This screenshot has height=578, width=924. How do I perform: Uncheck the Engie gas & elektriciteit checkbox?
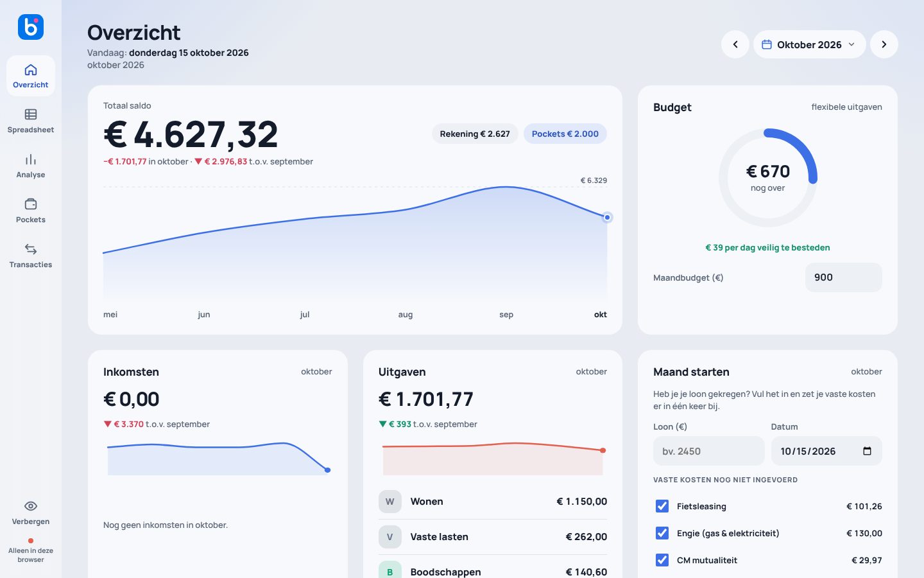click(662, 533)
